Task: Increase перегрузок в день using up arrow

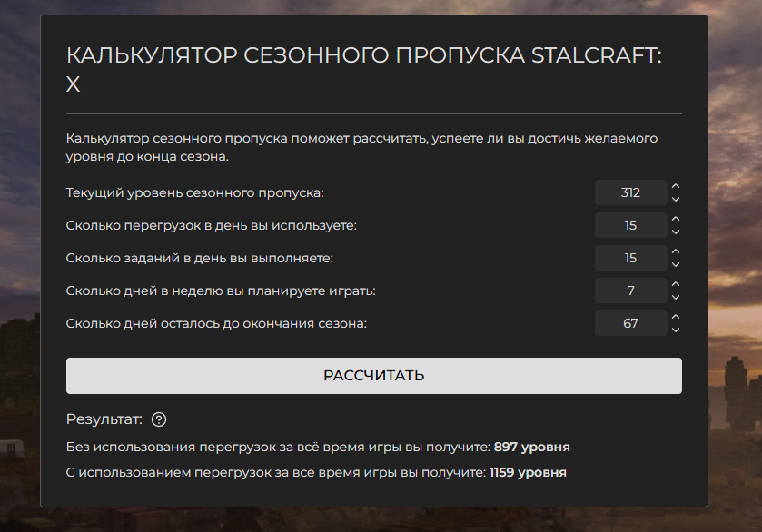Action: (x=675, y=220)
